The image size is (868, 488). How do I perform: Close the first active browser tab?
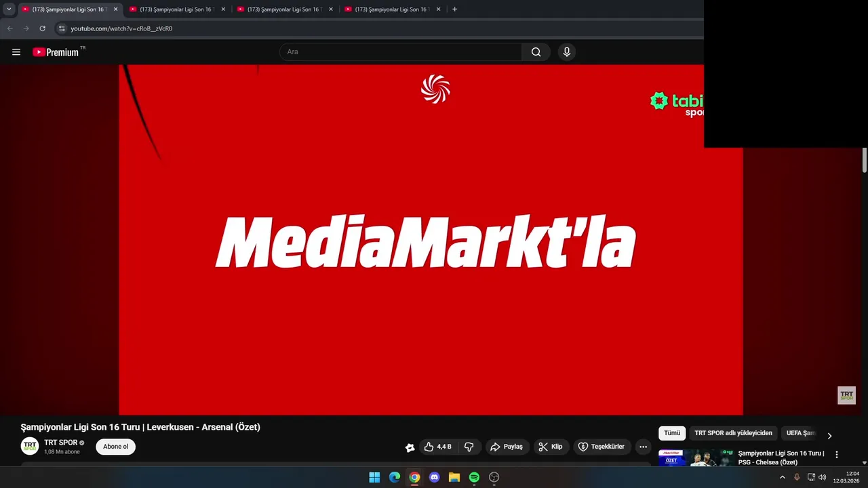(x=115, y=9)
